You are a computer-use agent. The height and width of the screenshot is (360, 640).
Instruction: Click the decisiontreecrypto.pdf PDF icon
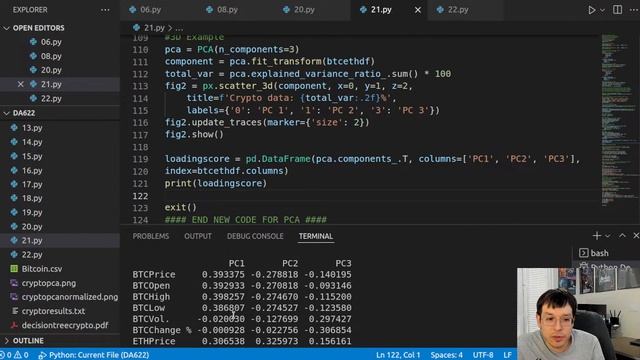coord(14,325)
